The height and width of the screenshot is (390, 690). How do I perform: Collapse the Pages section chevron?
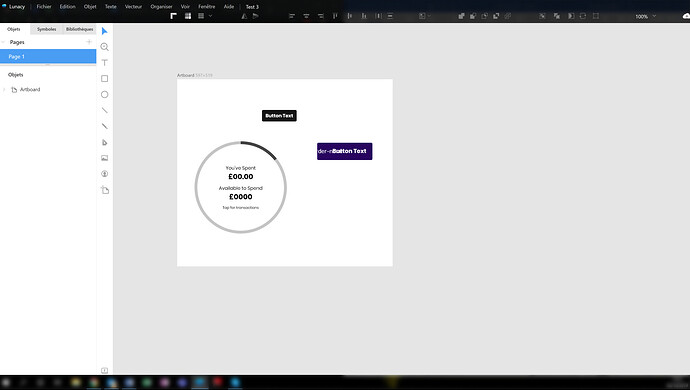click(x=4, y=42)
